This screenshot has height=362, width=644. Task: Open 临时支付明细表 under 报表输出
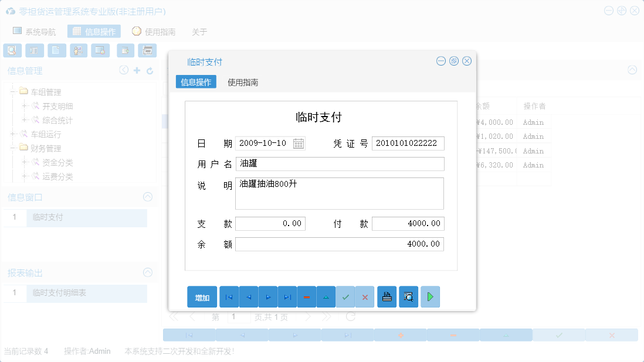click(60, 293)
